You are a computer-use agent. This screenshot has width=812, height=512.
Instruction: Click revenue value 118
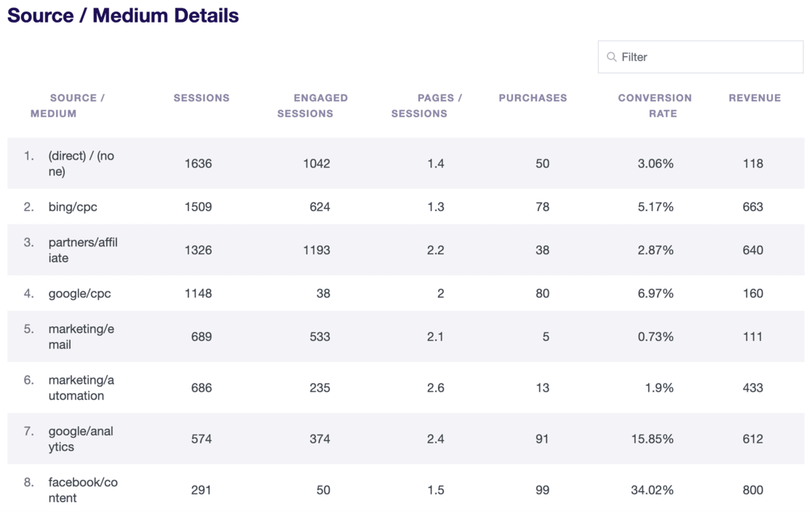pos(753,164)
